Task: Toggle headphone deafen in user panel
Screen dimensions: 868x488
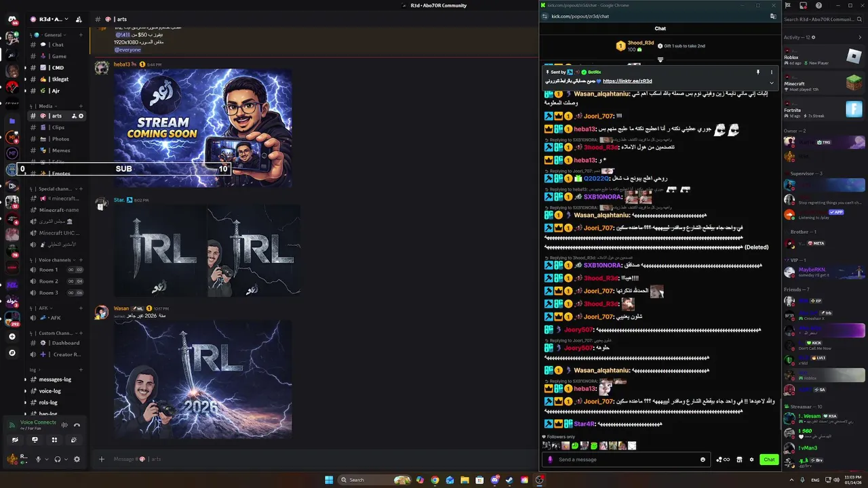Action: tap(57, 459)
